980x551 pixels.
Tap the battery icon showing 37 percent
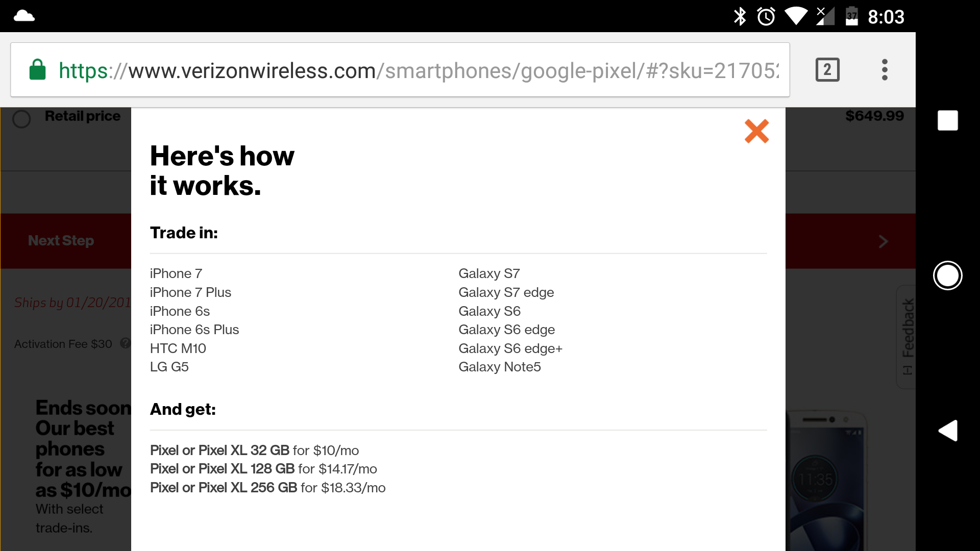[x=852, y=16]
